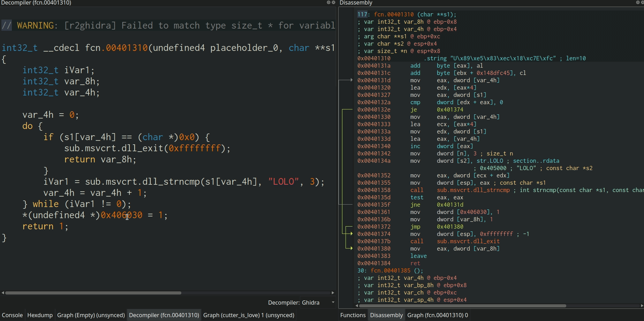Click address 0x00401361 in disassembly
This screenshot has width=644, height=321.
click(x=374, y=212)
